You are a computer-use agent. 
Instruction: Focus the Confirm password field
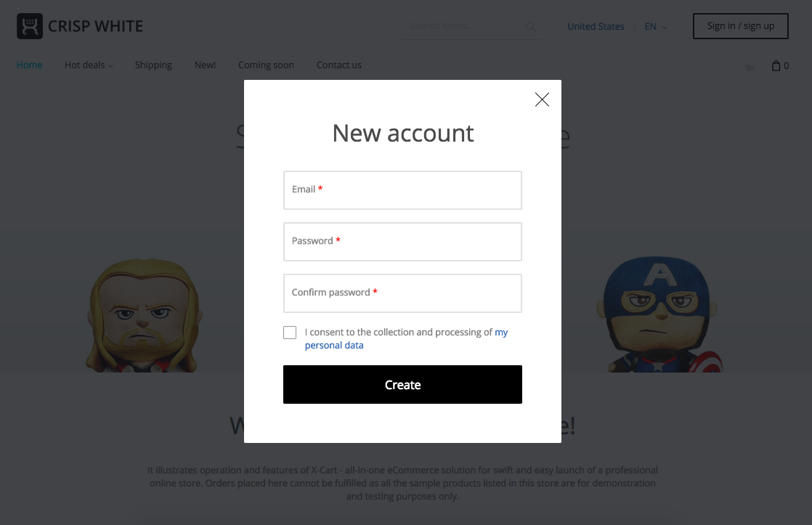pyautogui.click(x=402, y=293)
